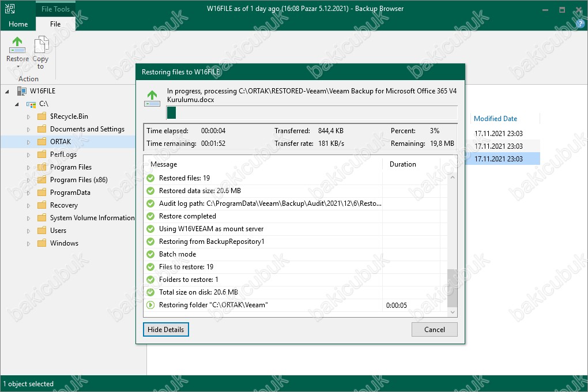The height and width of the screenshot is (392, 588).
Task: Click the message list scroll down arrow
Action: click(453, 312)
